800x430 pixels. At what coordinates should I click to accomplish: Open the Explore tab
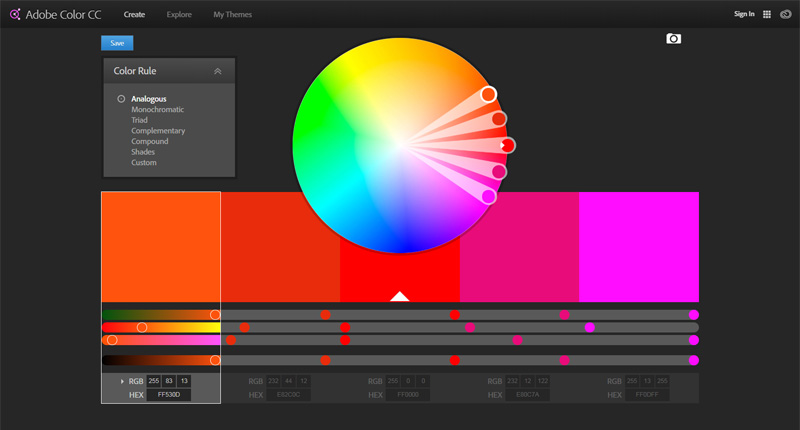point(179,14)
